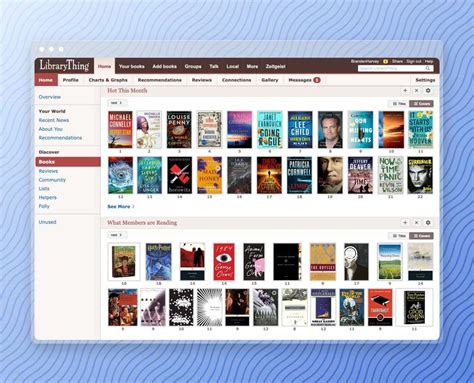Viewport: 474px width, 383px height.
Task: Open Recent News in the sidebar
Action: [x=54, y=120]
